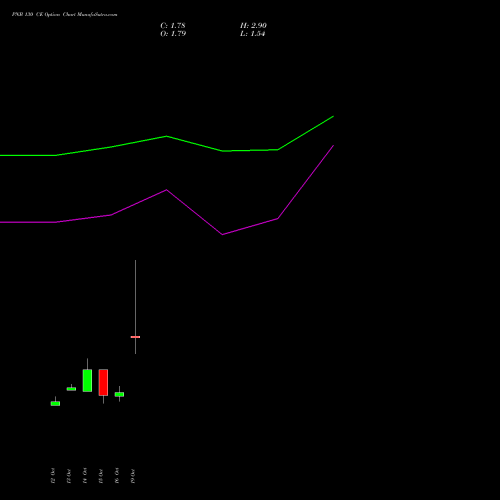The image size is (500, 500).
Task: Click the large red 15 Oct candlestick
Action: tap(103, 382)
